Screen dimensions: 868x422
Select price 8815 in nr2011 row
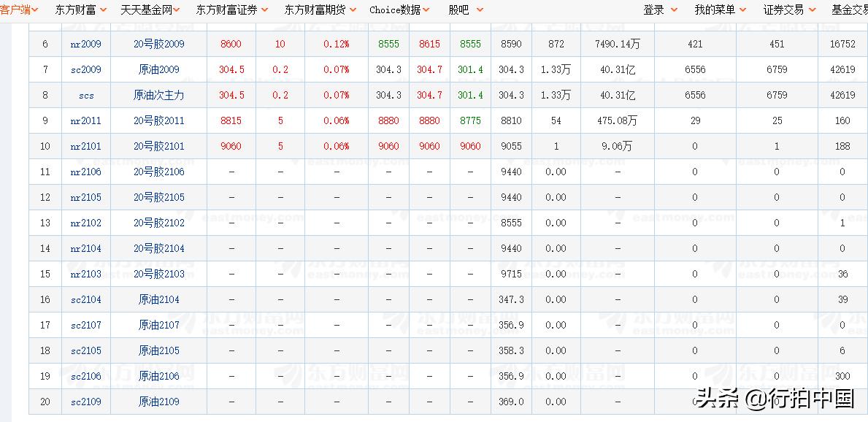[x=231, y=120]
